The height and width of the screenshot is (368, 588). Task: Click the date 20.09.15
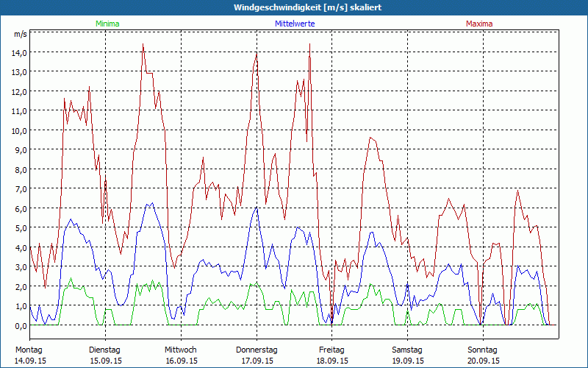tap(484, 361)
